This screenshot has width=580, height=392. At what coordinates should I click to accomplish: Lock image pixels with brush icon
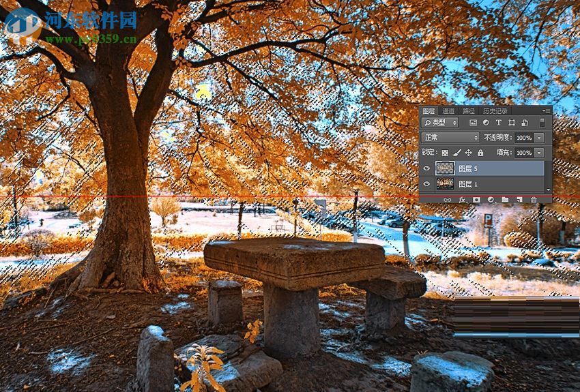pyautogui.click(x=456, y=153)
